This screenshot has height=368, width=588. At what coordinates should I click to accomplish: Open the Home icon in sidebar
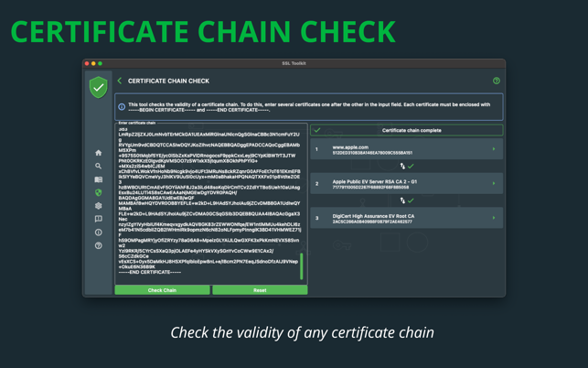coord(98,153)
